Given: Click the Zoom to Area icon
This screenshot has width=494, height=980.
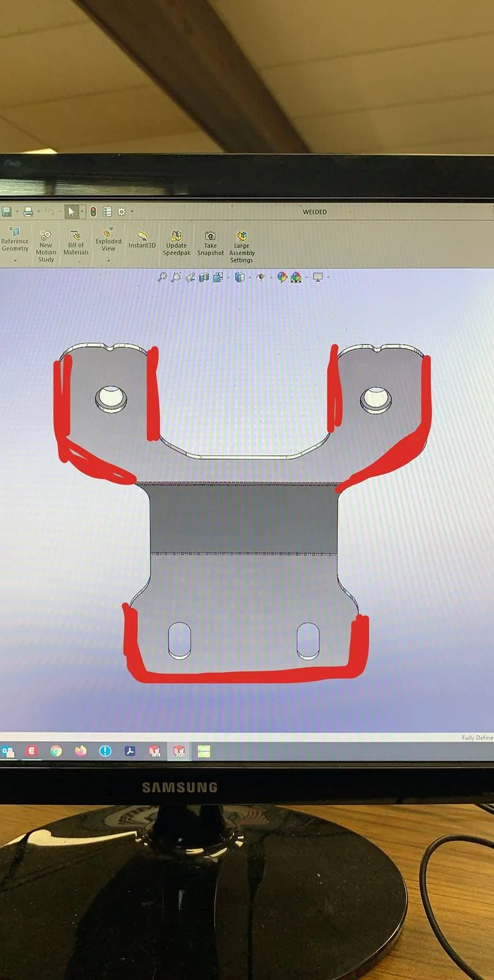Looking at the screenshot, I should pyautogui.click(x=176, y=277).
